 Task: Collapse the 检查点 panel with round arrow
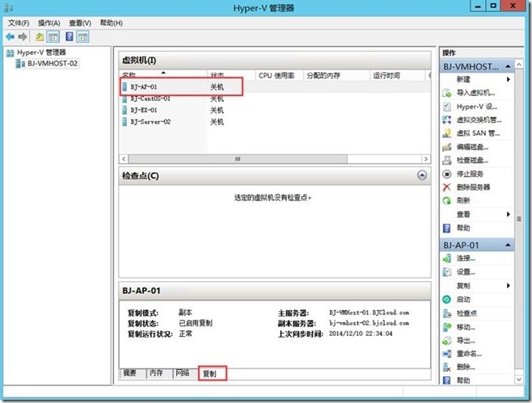[x=422, y=175]
